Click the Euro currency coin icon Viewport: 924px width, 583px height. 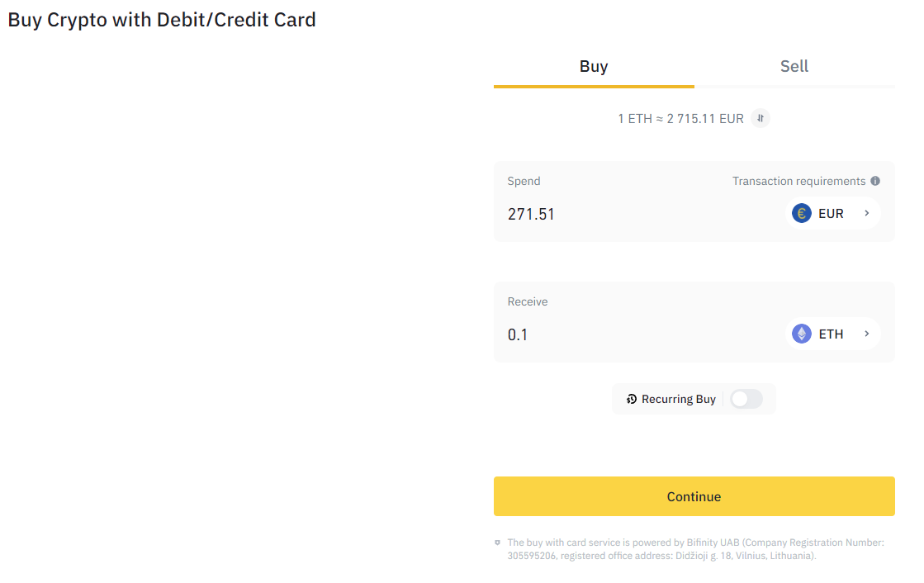click(x=802, y=213)
